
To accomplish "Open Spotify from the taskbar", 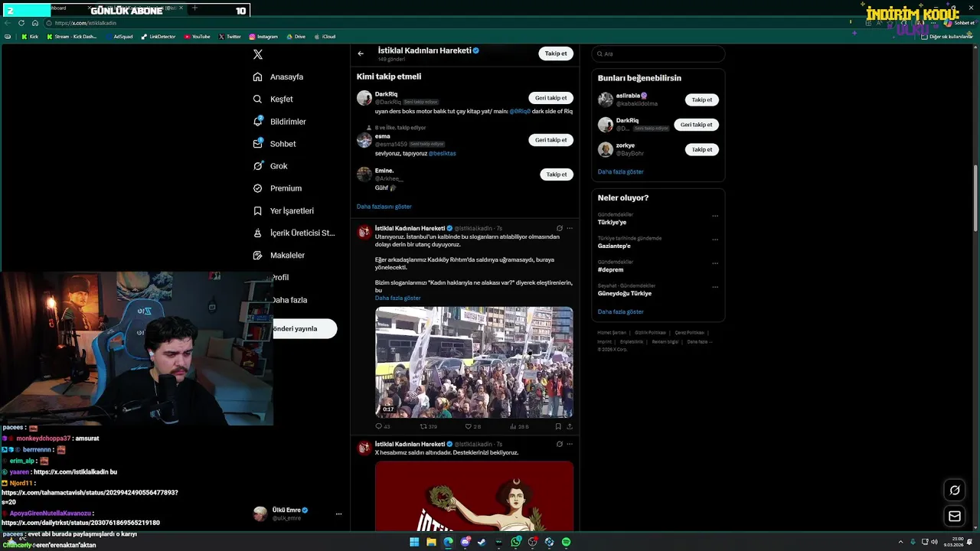I will 566,542.
